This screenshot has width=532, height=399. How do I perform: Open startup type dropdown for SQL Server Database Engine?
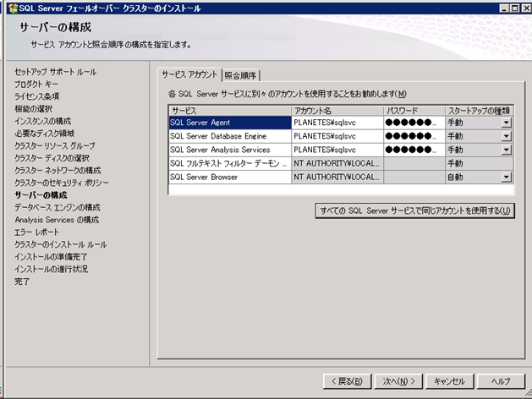[x=507, y=136]
